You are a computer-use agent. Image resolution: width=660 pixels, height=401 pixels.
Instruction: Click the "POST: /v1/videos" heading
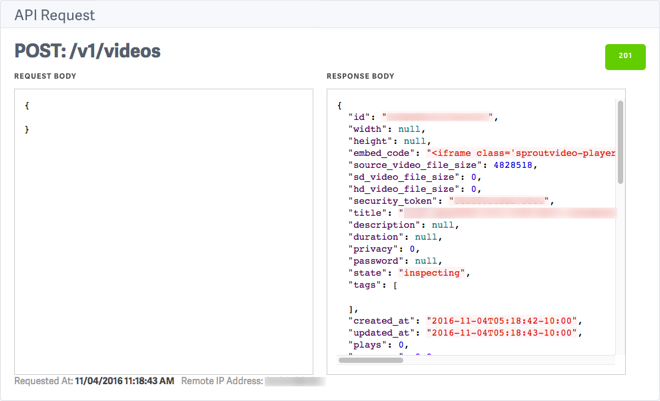click(x=88, y=51)
